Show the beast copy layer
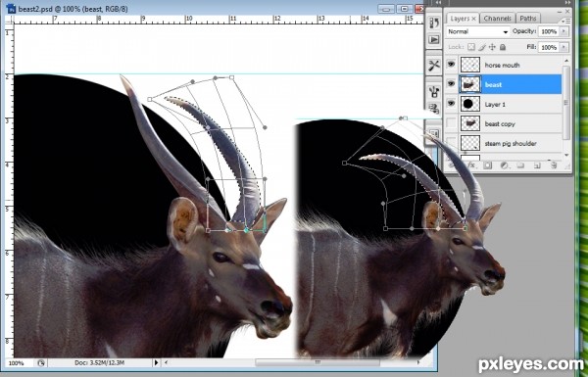This screenshot has width=588, height=377. pos(451,123)
